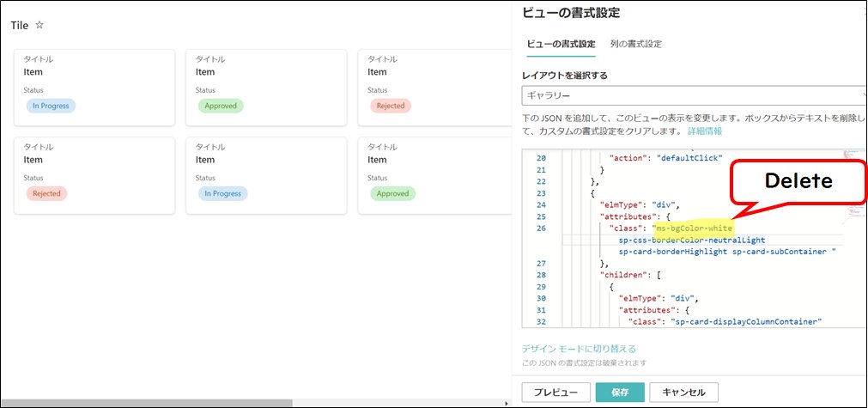Click "sp-css-borderColor-neutralLight" in the JSON
Viewport: 868px width, 408px height.
[x=692, y=241]
